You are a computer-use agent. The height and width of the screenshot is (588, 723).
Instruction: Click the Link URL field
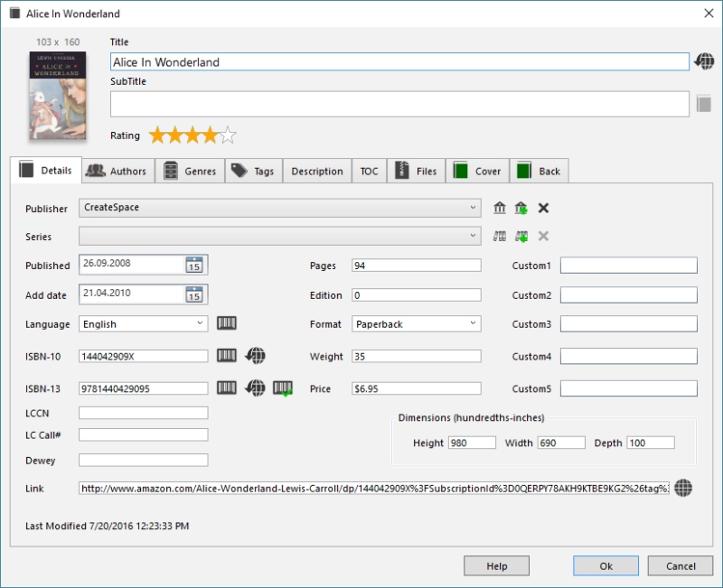coord(374,488)
